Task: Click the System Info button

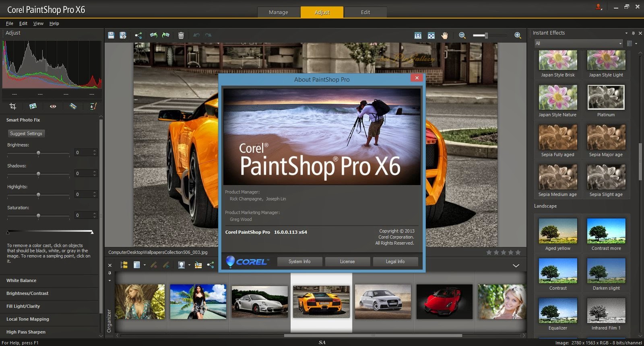Action: coord(299,262)
